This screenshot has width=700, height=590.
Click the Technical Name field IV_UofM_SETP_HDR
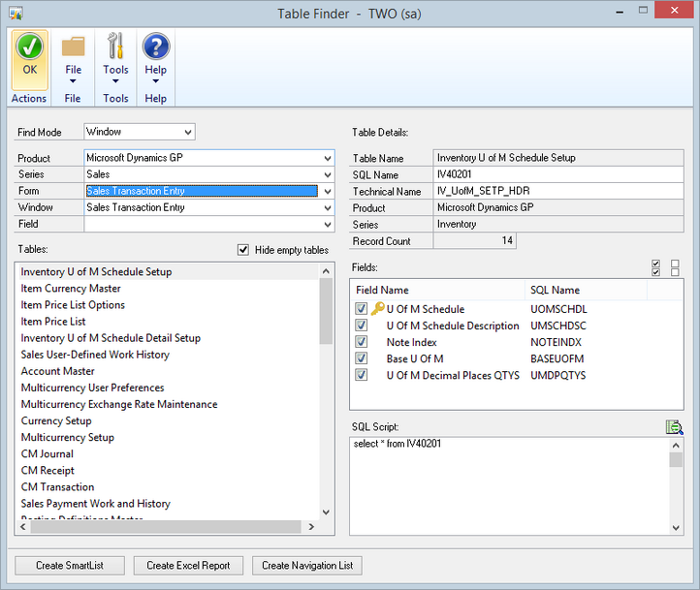click(x=558, y=191)
